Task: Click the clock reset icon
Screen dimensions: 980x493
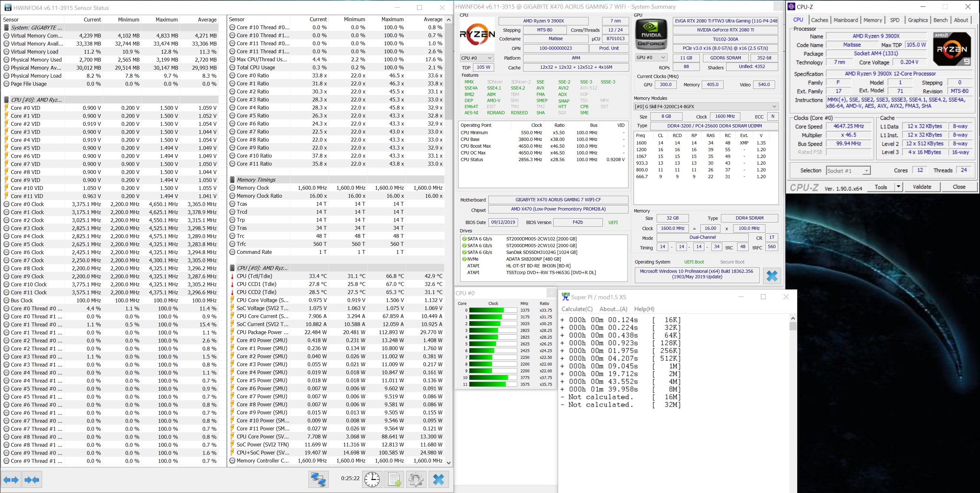Action: [x=372, y=479]
